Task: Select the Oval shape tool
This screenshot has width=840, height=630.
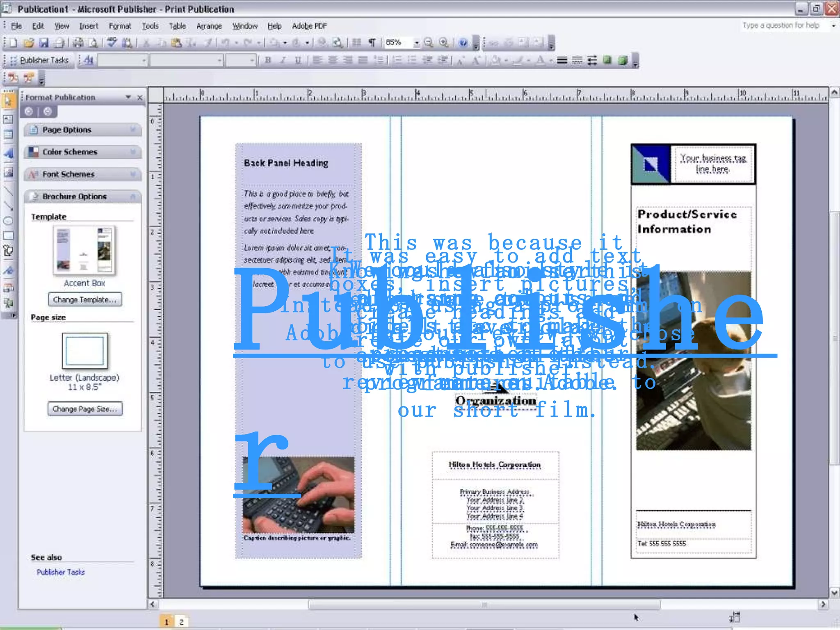Action: (8, 221)
